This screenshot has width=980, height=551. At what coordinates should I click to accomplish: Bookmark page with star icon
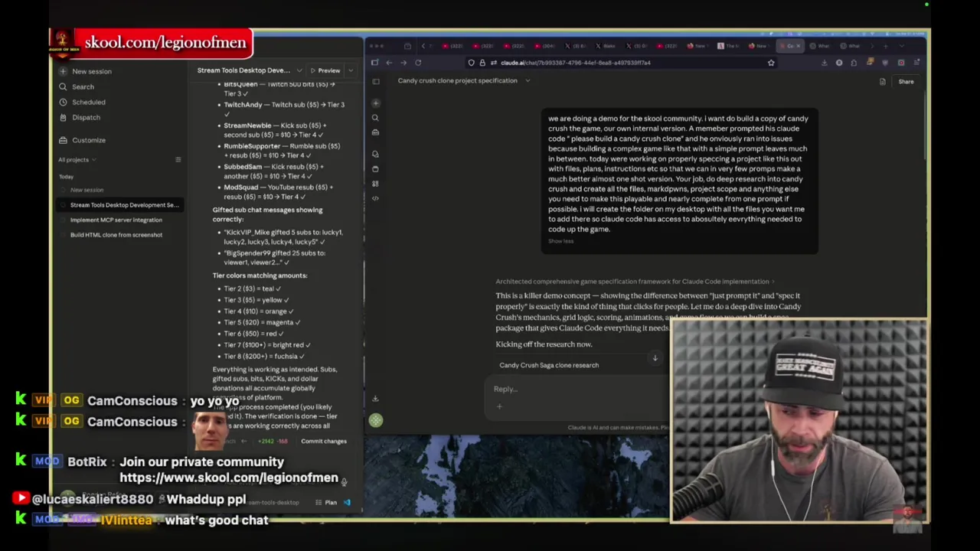tap(771, 63)
